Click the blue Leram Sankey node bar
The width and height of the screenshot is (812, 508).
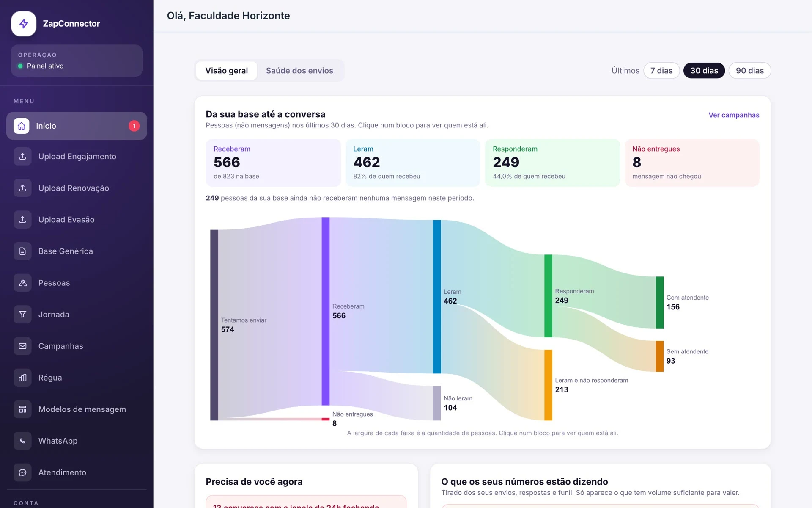437,296
